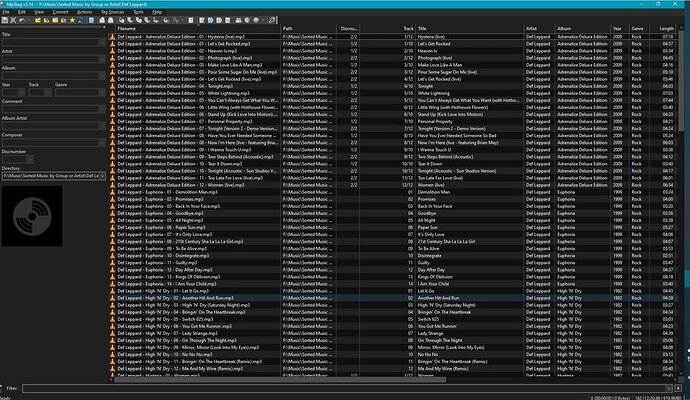
Task: Select title cell 'Back In Your Face'
Action: 435,206
